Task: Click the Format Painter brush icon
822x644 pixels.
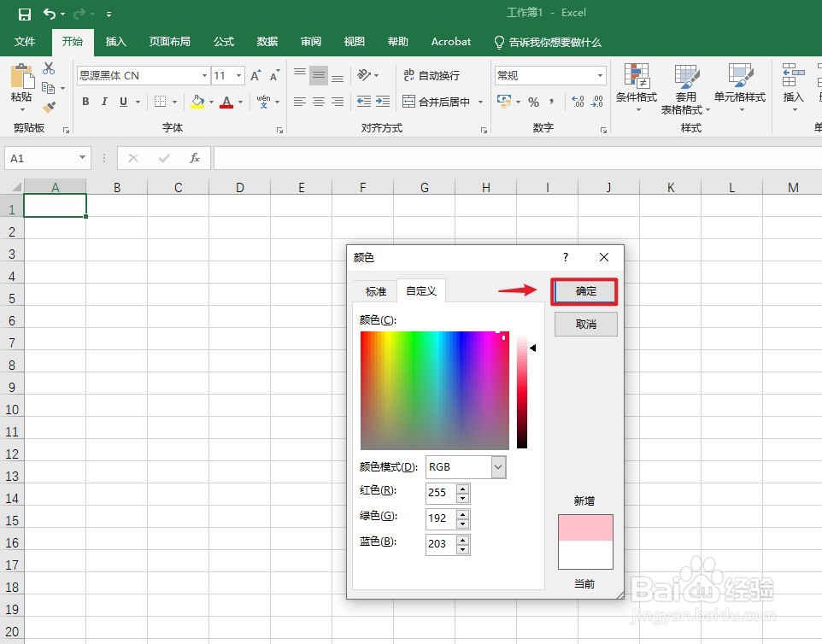Action: [49, 108]
